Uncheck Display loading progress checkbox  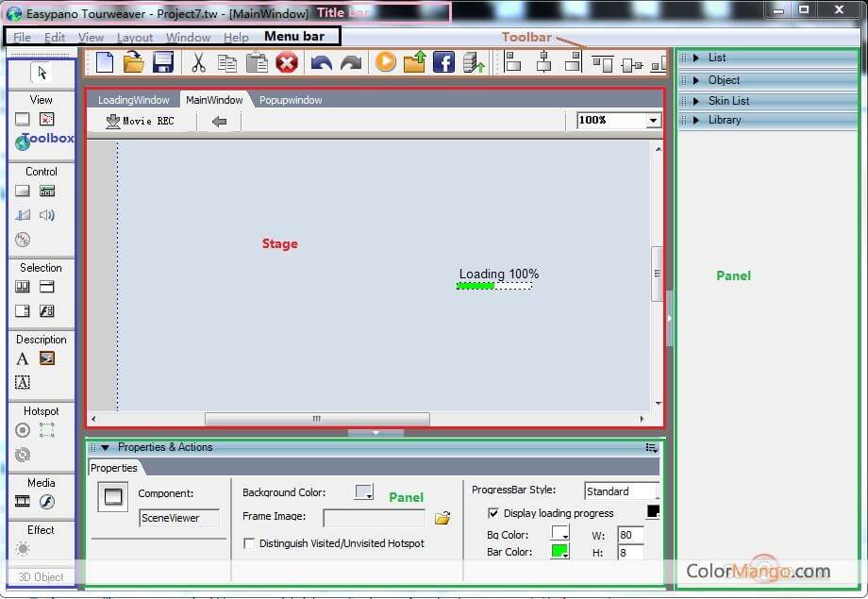pos(493,513)
